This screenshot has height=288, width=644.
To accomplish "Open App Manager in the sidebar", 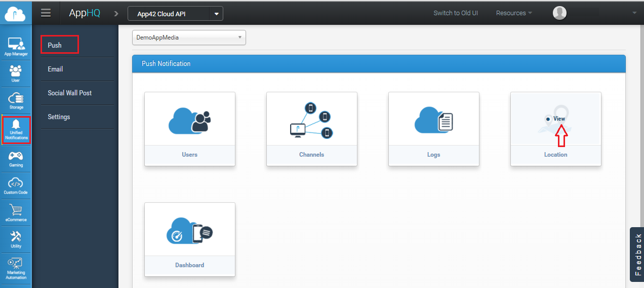I will click(16, 46).
